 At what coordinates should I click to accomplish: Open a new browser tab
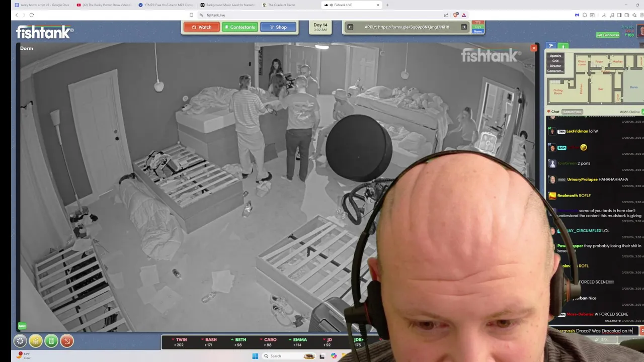pyautogui.click(x=387, y=5)
